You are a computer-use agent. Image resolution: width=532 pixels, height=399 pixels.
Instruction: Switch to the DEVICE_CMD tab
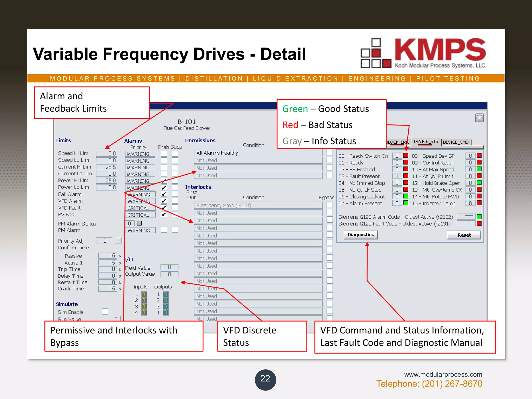456,142
